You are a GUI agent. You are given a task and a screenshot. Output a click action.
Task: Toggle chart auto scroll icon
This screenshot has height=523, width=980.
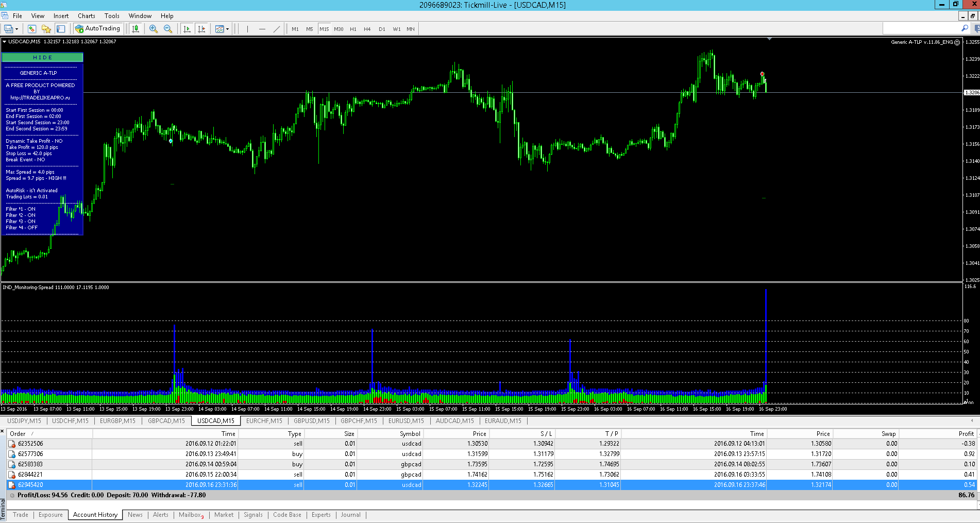click(x=187, y=29)
